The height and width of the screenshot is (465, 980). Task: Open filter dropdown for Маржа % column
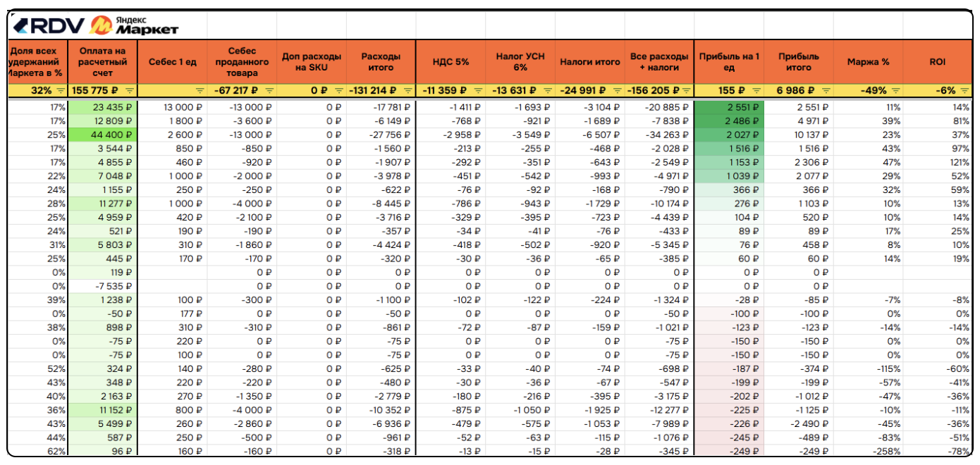coord(895,91)
